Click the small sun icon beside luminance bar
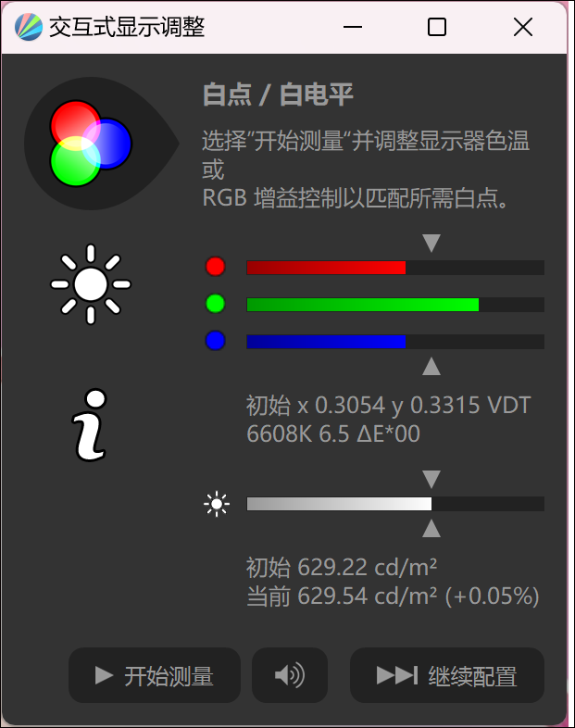This screenshot has height=728, width=575. [217, 504]
